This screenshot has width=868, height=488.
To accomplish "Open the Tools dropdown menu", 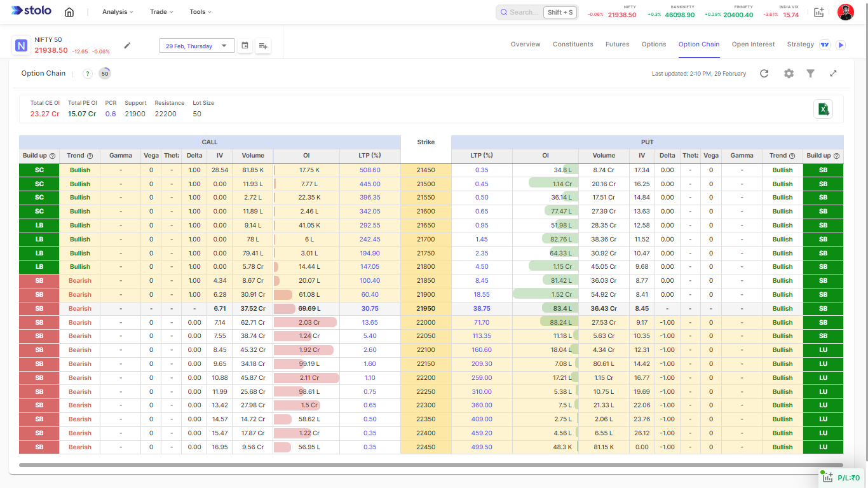I will click(201, 12).
